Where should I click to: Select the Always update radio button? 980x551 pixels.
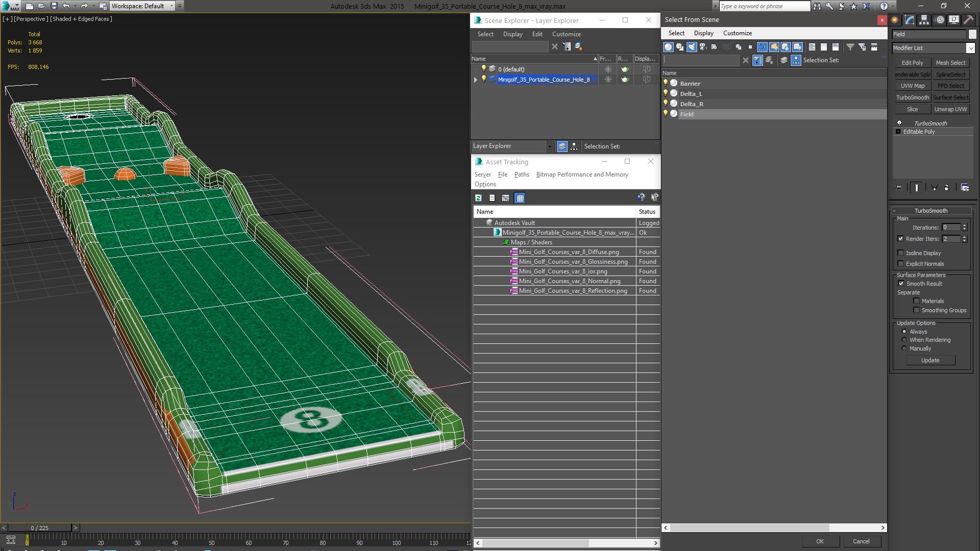point(904,331)
